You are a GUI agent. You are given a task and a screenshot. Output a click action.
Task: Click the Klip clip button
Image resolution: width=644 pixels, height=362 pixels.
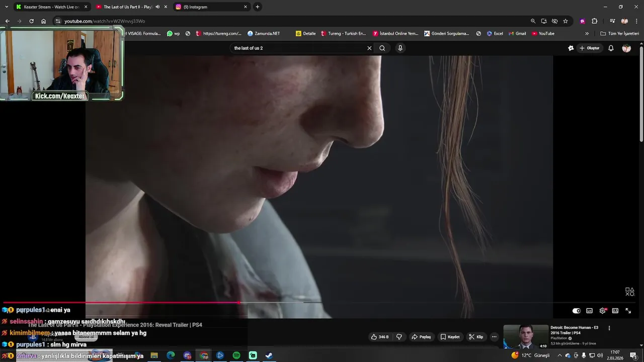[x=476, y=337]
